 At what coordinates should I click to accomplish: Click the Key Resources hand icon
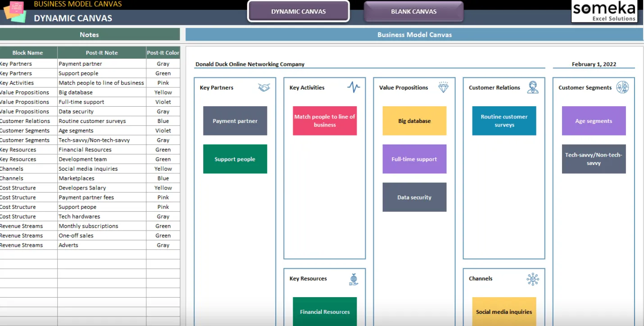point(354,279)
